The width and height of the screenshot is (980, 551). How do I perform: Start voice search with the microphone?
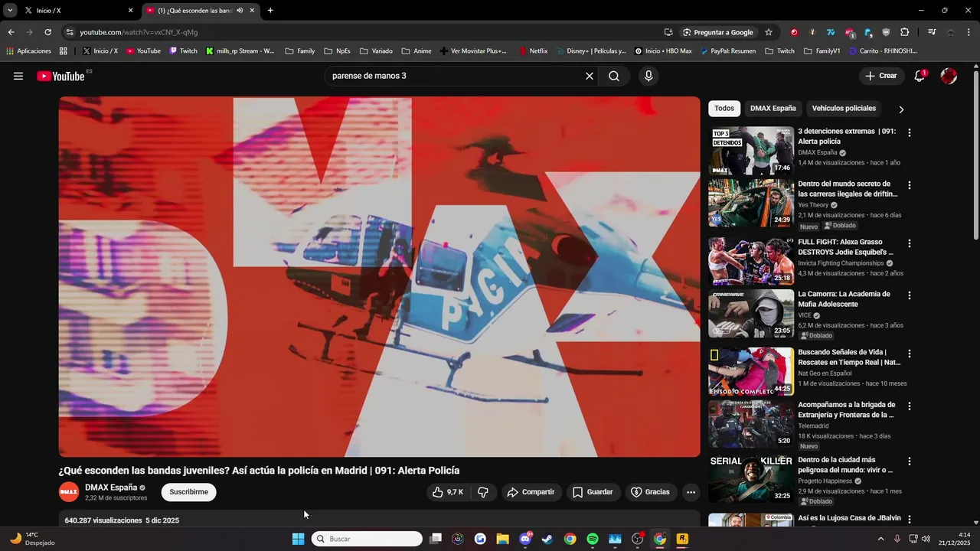(648, 76)
